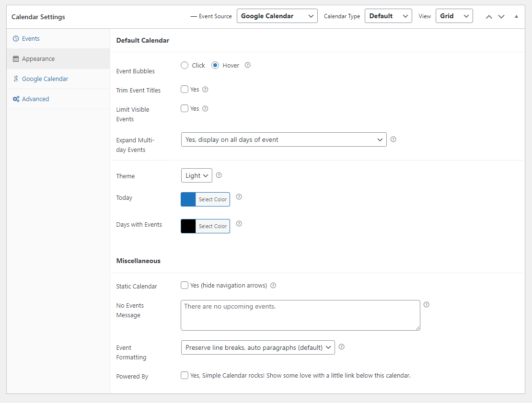Open the Event Source dropdown
532x403 pixels.
(277, 16)
